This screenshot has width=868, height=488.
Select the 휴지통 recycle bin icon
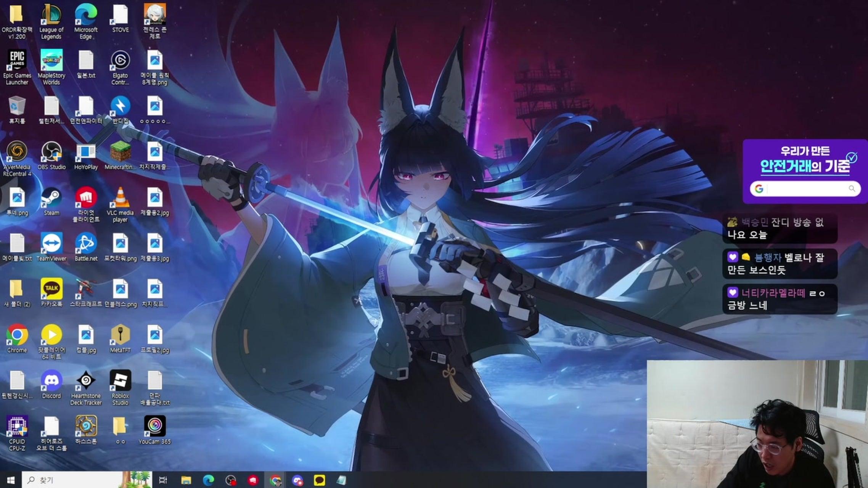pyautogui.click(x=17, y=110)
